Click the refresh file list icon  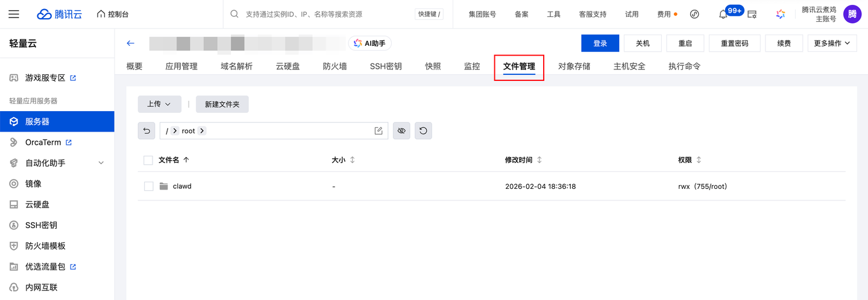pos(423,130)
